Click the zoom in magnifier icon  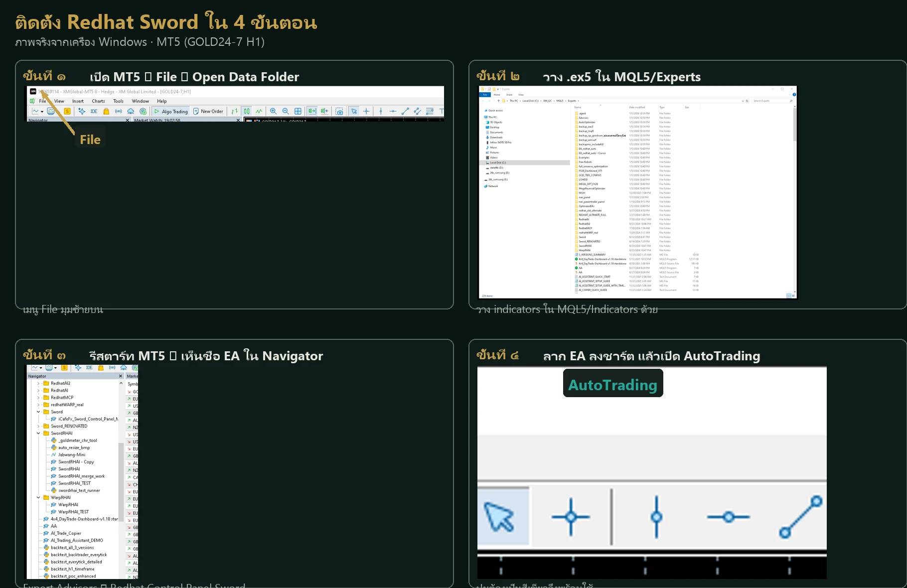[x=273, y=111]
